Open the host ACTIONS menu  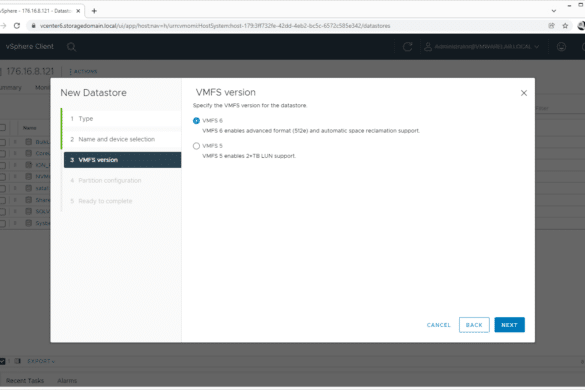(x=83, y=71)
